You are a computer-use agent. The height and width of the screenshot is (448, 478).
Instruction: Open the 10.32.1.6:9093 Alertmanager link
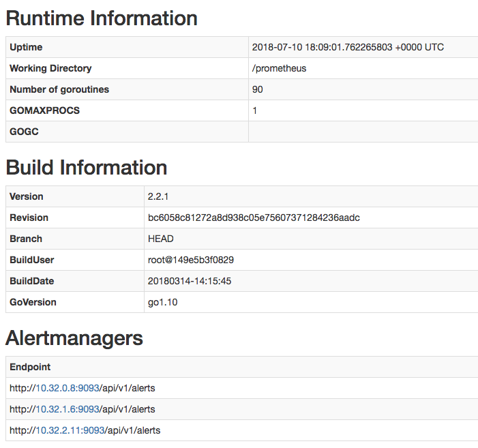[x=68, y=409]
